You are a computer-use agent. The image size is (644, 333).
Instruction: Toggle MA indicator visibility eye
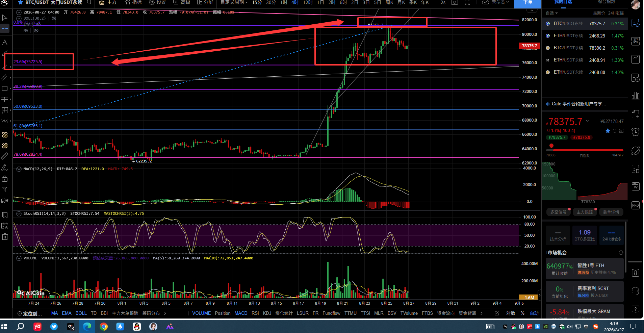[x=36, y=30]
